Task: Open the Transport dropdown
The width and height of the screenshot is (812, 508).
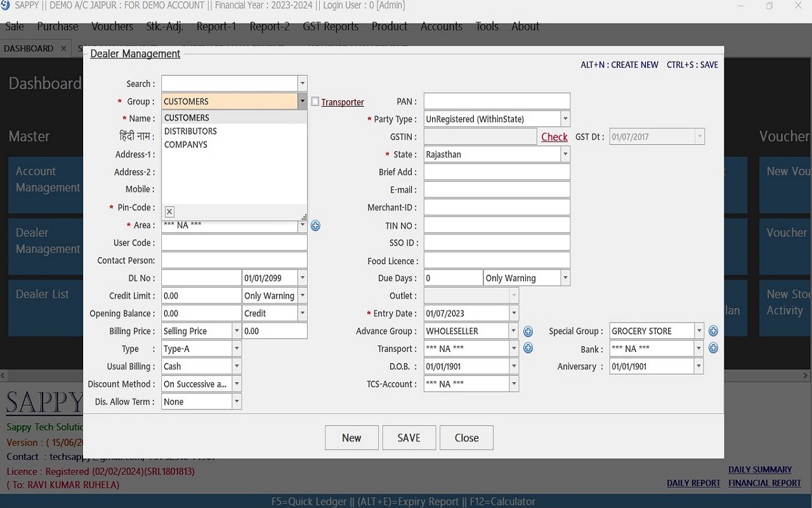Action: pyautogui.click(x=514, y=349)
